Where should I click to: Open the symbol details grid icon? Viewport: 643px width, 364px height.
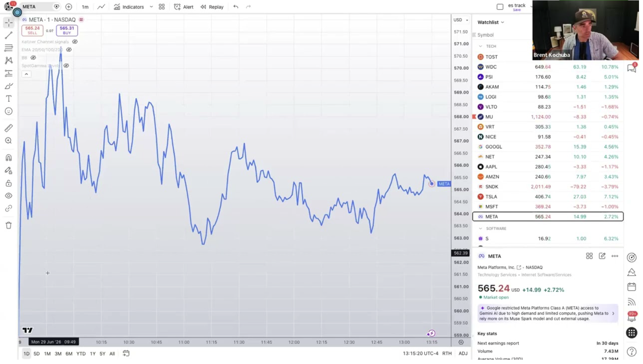click(589, 256)
